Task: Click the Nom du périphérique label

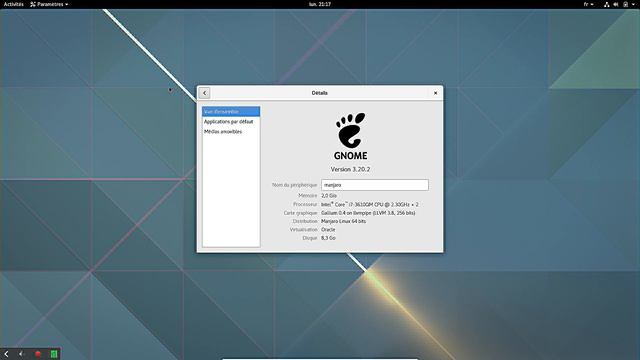Action: click(x=294, y=185)
